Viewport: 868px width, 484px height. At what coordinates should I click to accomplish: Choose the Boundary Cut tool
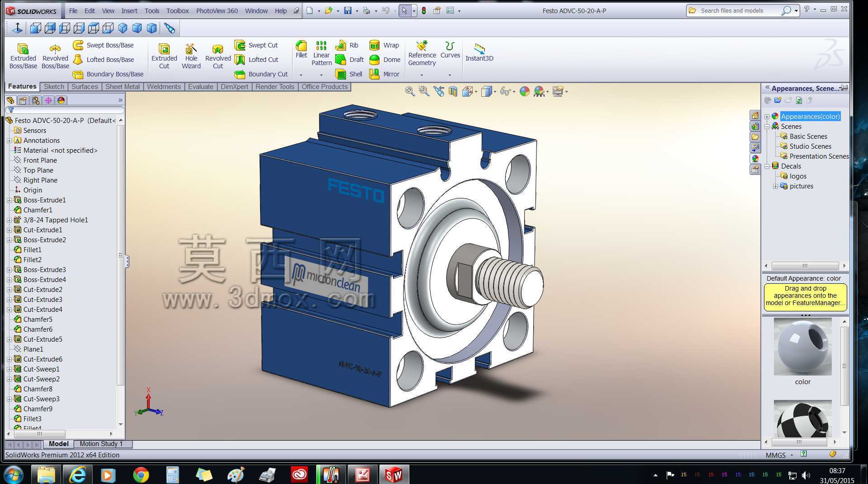tap(261, 74)
